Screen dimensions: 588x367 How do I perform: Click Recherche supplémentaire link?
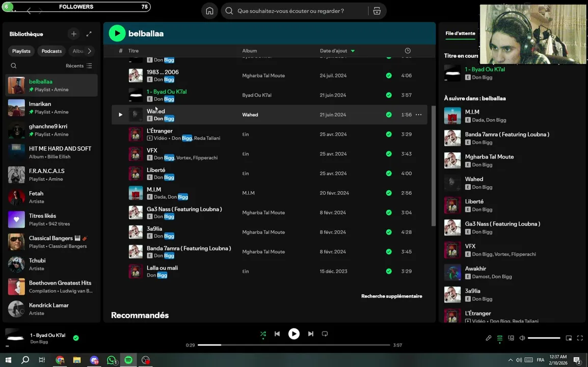pyautogui.click(x=391, y=296)
